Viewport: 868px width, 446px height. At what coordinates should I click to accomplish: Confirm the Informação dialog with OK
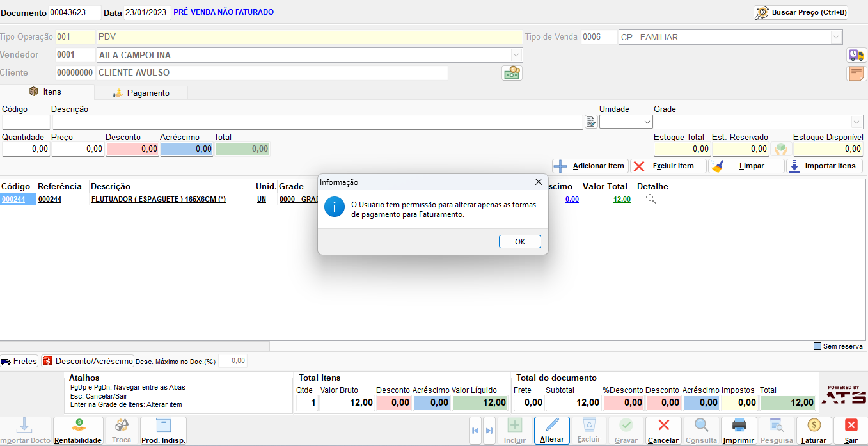pyautogui.click(x=520, y=241)
